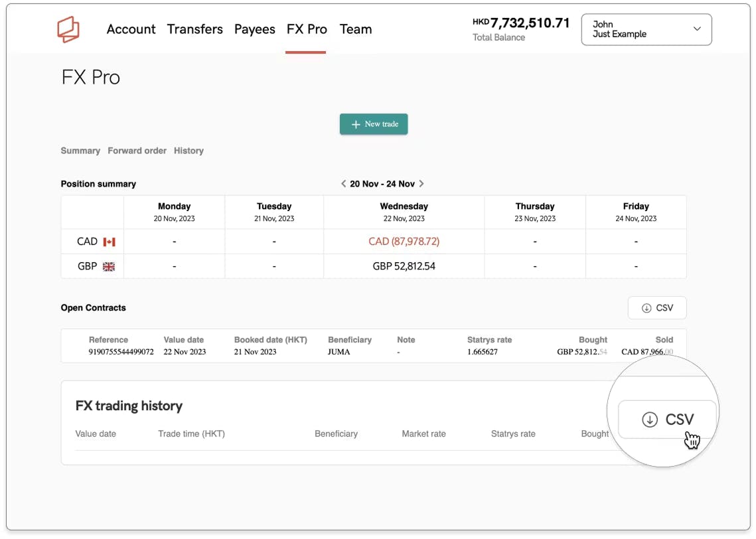Go to next week with right chevron
Screen dimensions: 756x539
(x=421, y=184)
